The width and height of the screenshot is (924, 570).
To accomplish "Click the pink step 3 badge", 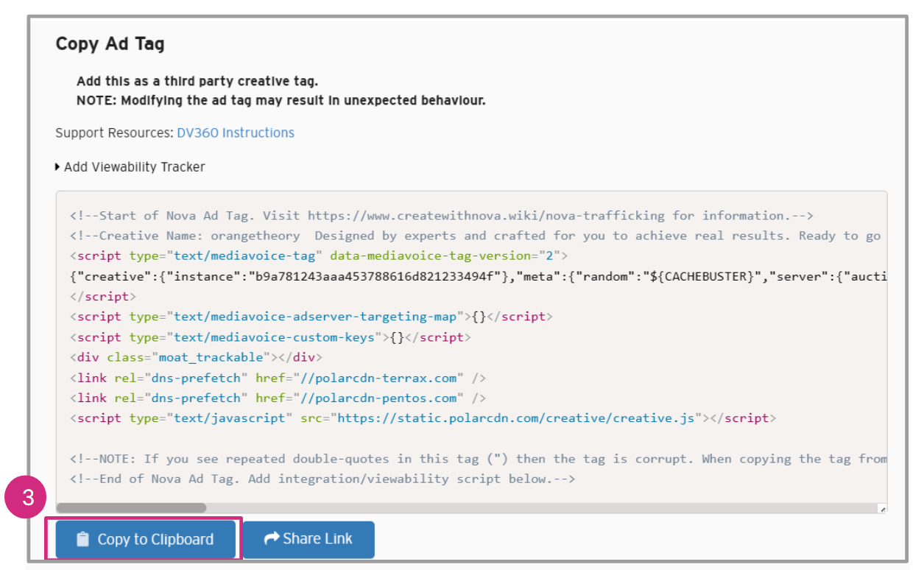I will (28, 498).
